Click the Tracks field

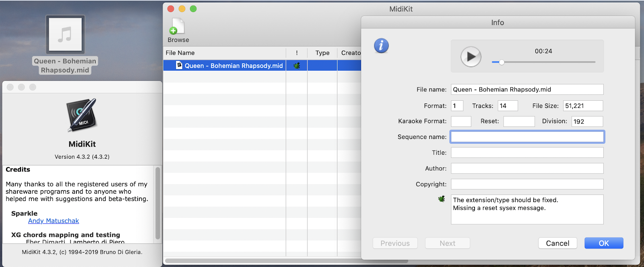(x=508, y=106)
